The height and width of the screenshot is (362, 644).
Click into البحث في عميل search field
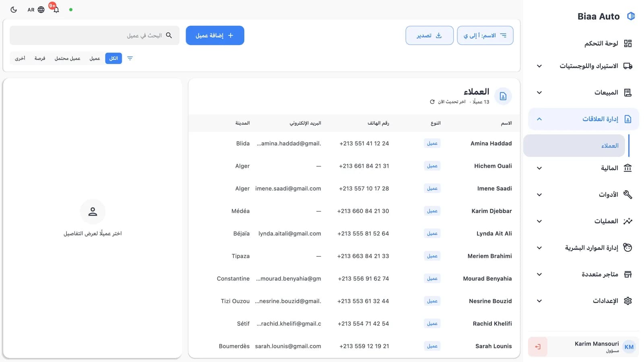(x=95, y=35)
